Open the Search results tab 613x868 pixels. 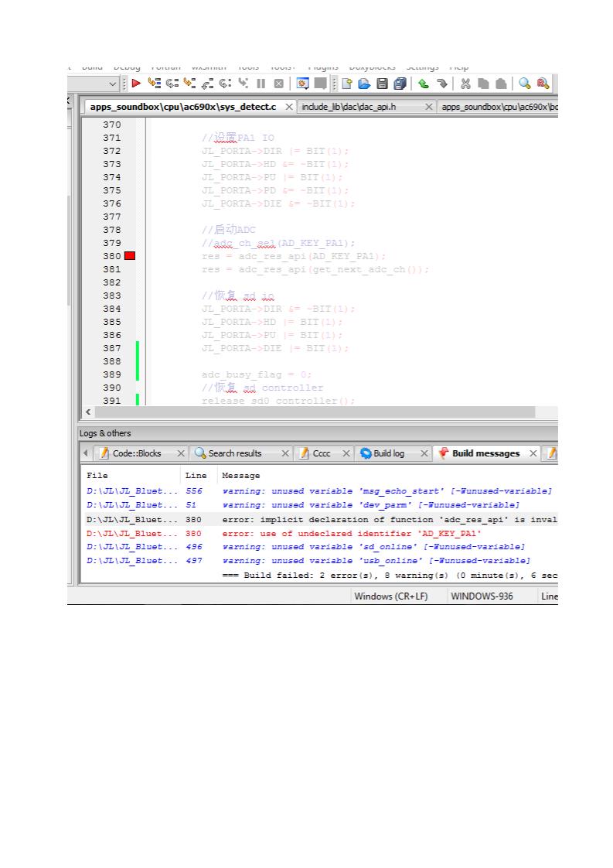tap(234, 453)
